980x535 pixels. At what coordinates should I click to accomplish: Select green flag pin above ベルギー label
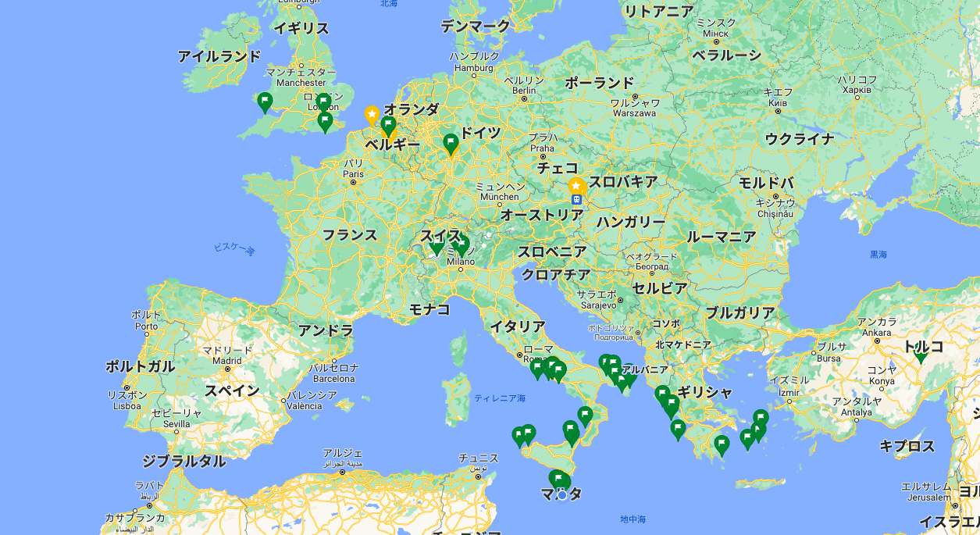[x=388, y=126]
